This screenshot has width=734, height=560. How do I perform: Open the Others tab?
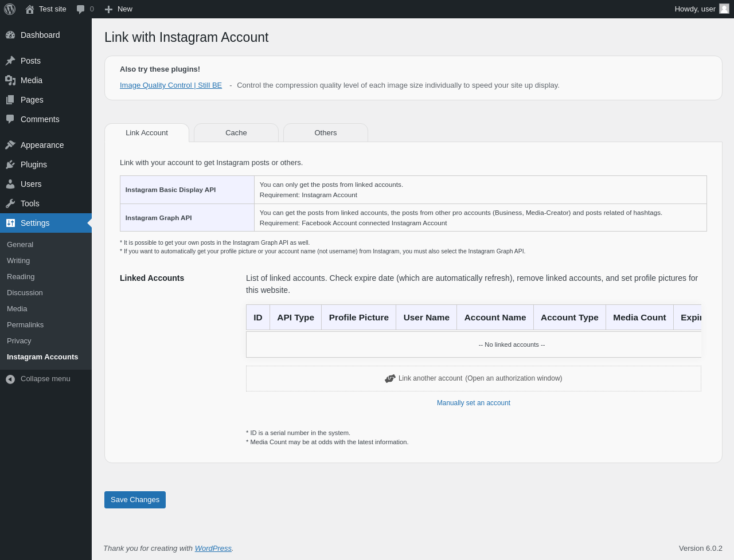point(326,133)
